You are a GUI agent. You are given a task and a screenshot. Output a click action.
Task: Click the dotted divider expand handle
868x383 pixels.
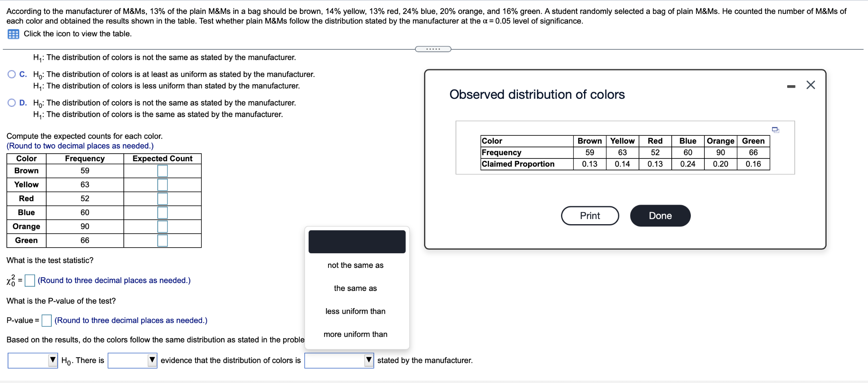click(433, 49)
